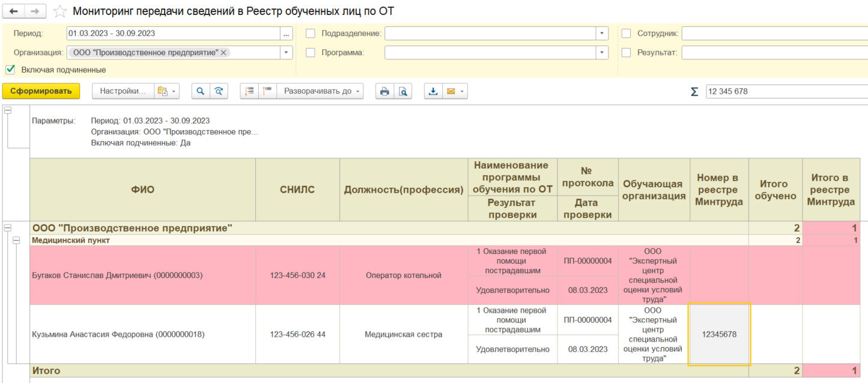
Task: Click the 'Сформировать' button
Action: [41, 91]
